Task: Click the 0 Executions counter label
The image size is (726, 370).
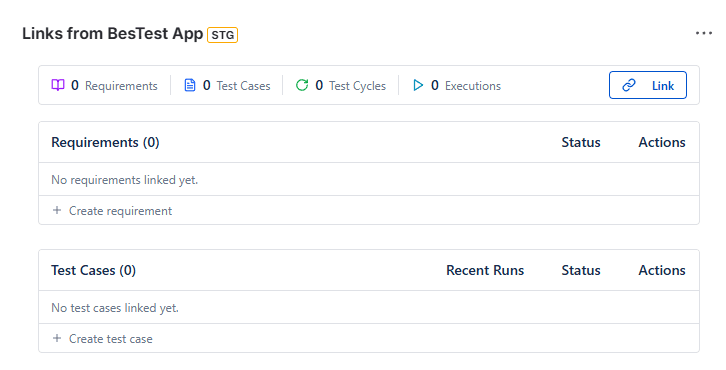Action: [x=466, y=86]
